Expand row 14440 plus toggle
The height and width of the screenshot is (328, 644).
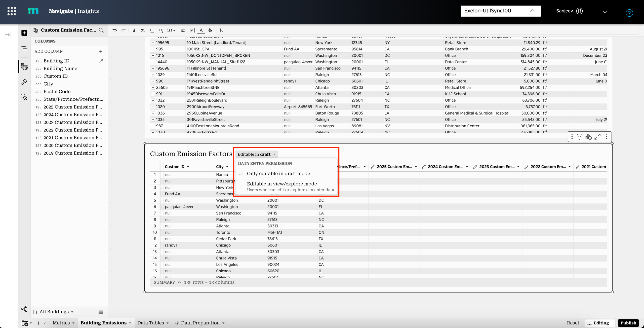pos(153,62)
